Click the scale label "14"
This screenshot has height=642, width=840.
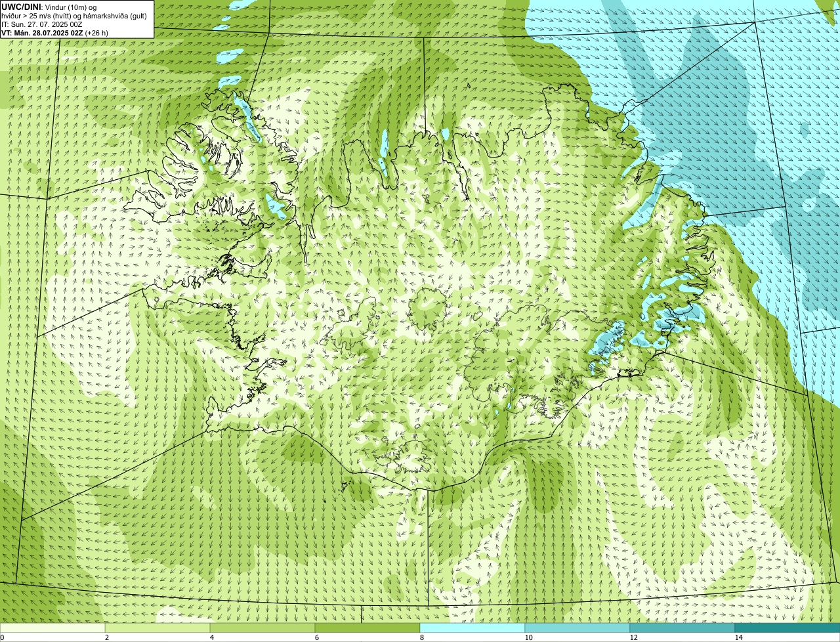[738, 637]
